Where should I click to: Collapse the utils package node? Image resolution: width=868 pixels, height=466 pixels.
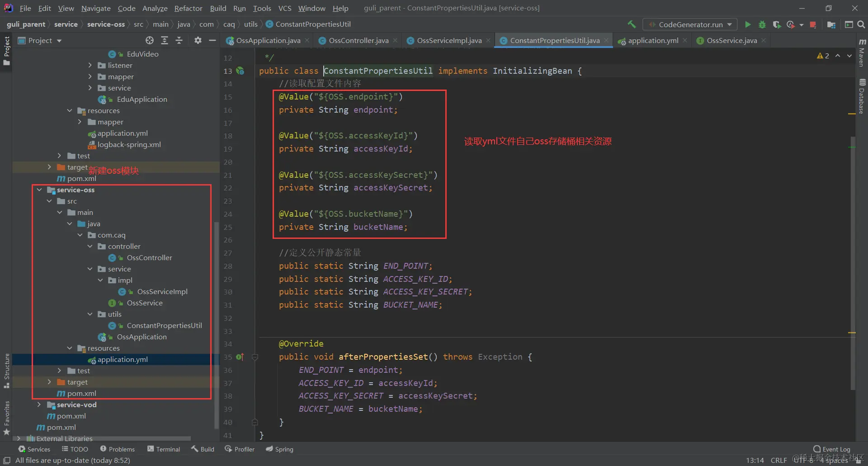[x=90, y=314]
